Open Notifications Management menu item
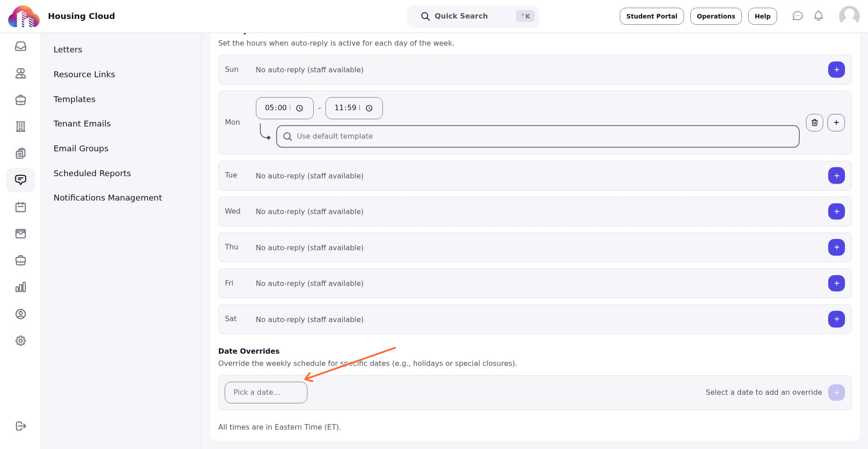868x449 pixels. 108,198
